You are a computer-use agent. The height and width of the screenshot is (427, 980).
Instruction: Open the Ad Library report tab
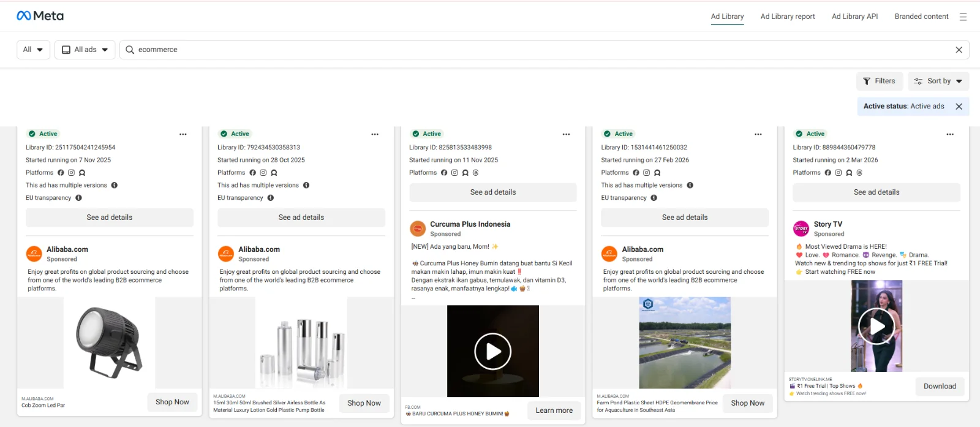point(788,17)
